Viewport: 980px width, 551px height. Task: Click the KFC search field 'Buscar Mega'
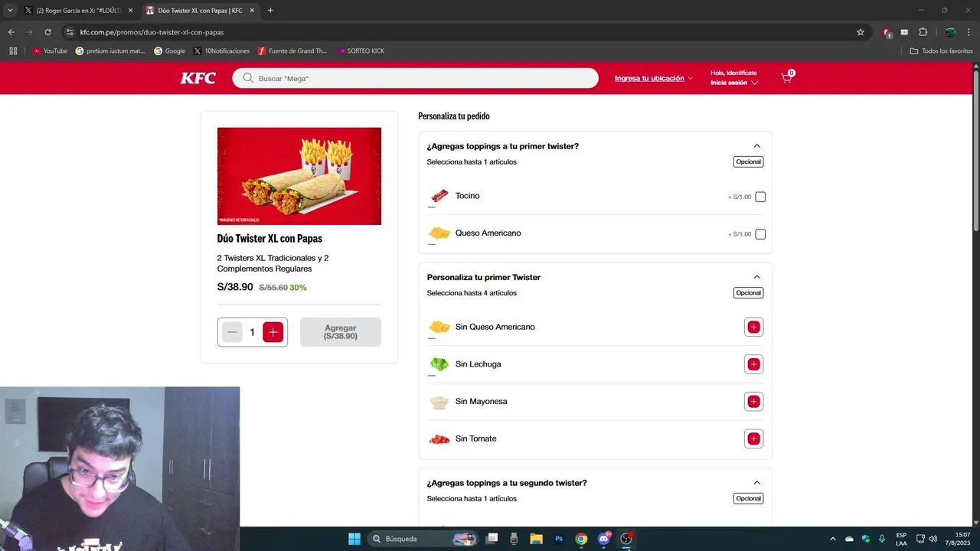click(x=416, y=78)
